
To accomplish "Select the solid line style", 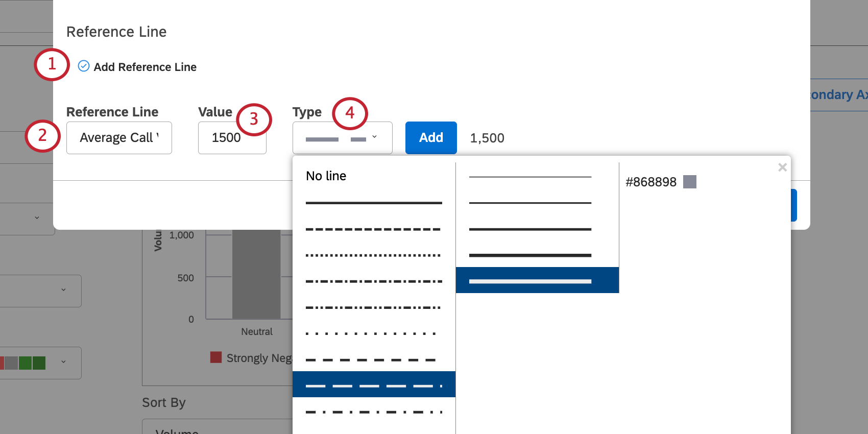I will click(373, 203).
